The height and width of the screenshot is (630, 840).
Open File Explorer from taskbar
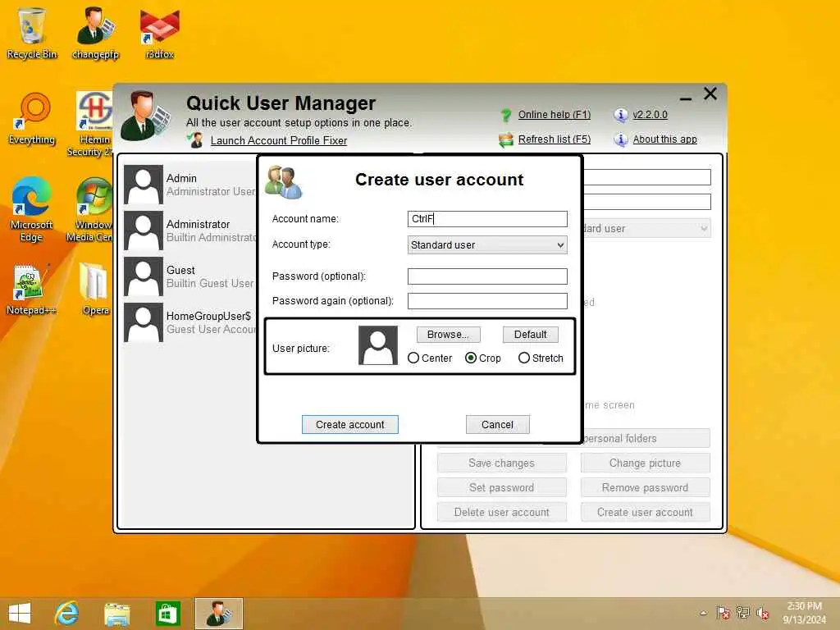[x=116, y=614]
